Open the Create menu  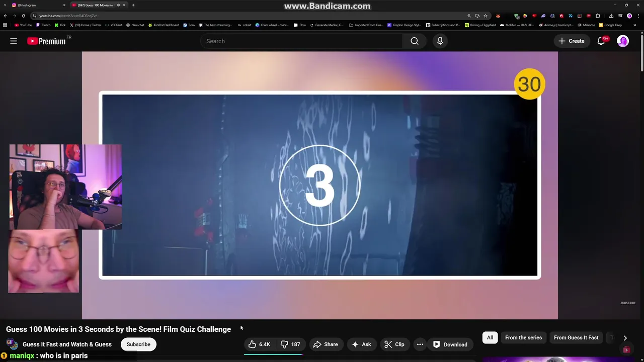click(x=572, y=41)
